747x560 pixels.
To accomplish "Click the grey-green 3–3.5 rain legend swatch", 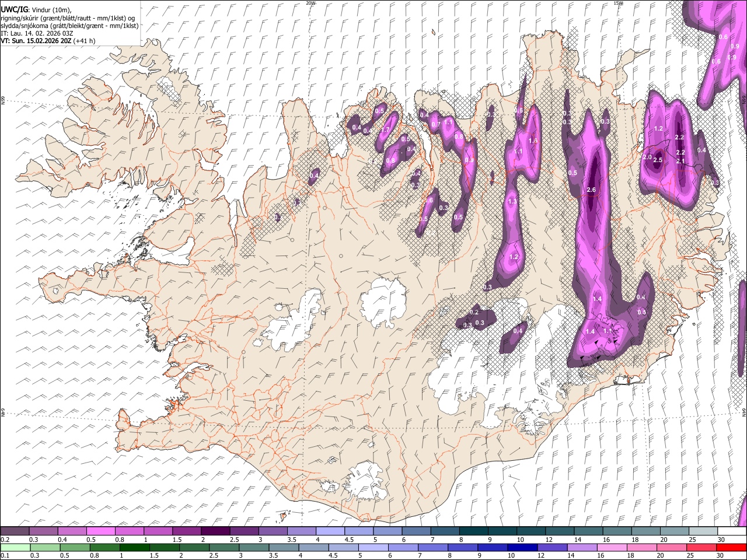I will pyautogui.click(x=254, y=547).
